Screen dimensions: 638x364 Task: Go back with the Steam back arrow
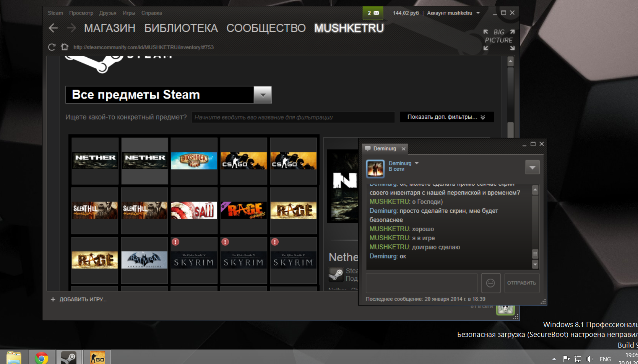[x=53, y=28]
